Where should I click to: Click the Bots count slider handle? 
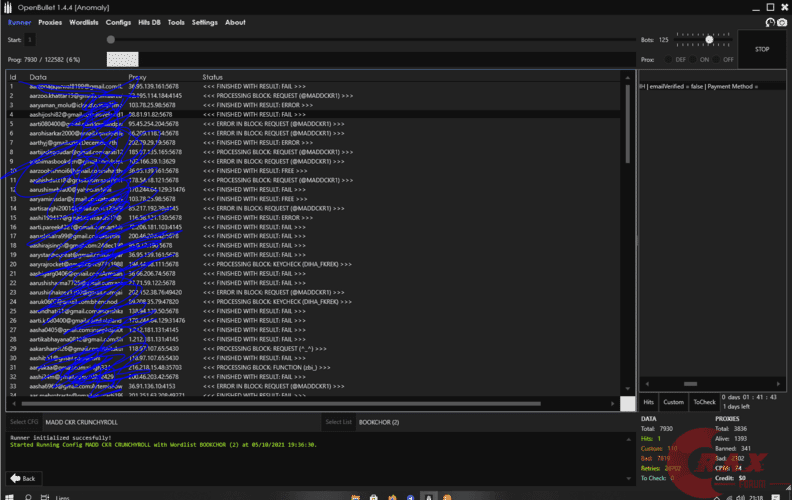pos(709,39)
